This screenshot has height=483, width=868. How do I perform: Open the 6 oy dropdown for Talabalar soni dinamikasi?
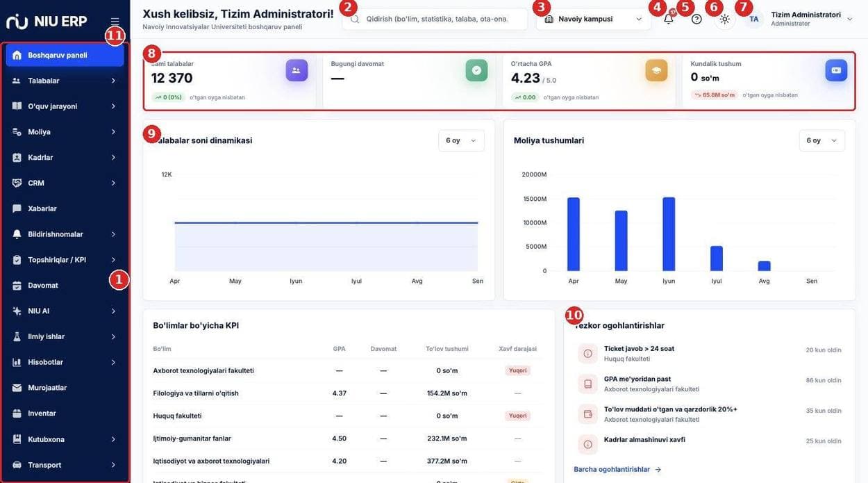461,140
